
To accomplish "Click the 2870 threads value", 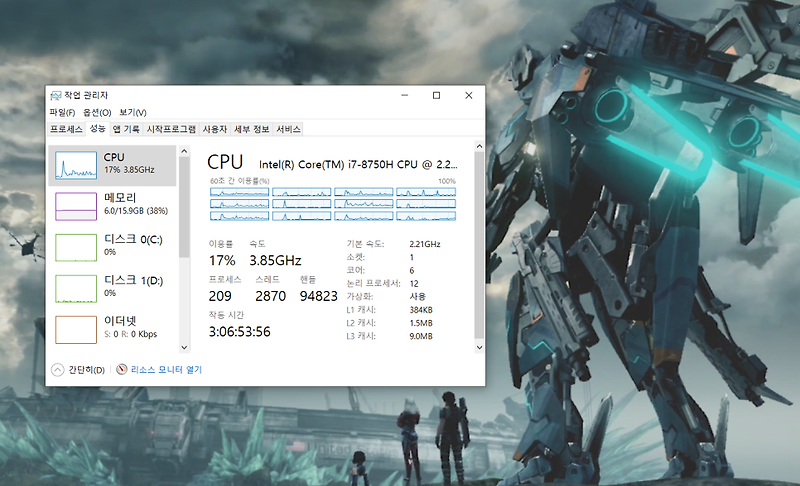I will [270, 296].
